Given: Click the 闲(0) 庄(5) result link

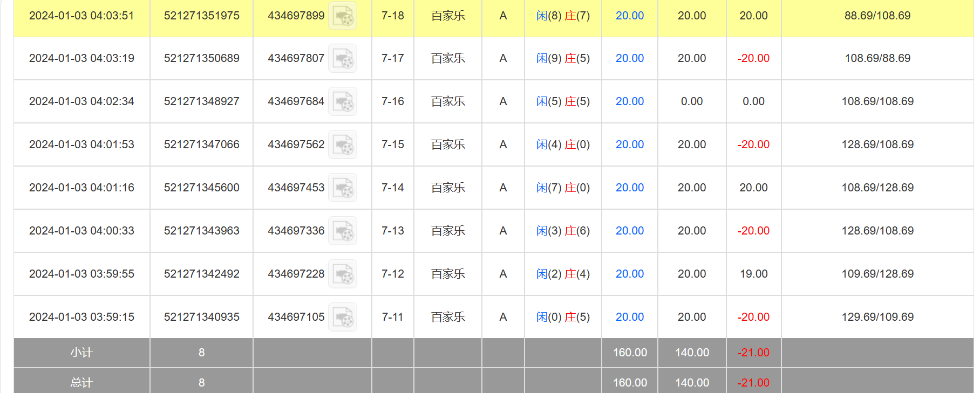Looking at the screenshot, I should (x=563, y=317).
